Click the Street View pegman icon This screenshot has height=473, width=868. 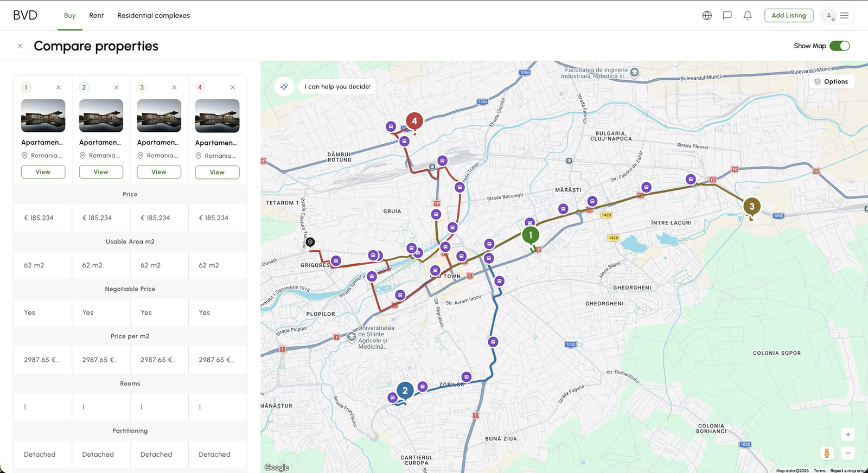coord(827,453)
